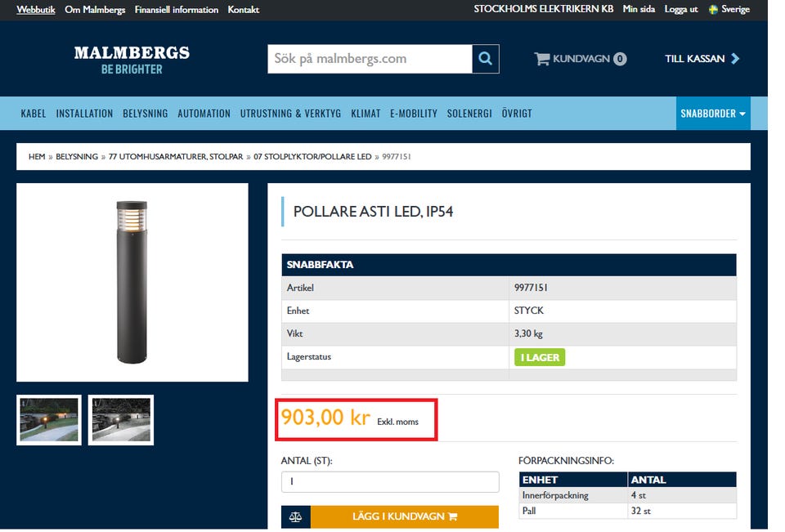Click the search magnifier icon button

(x=485, y=59)
